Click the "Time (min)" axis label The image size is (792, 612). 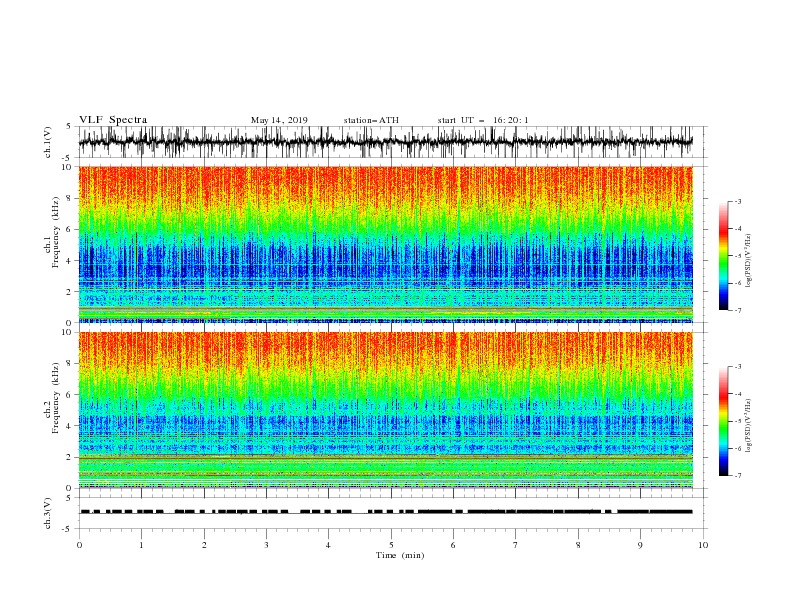pyautogui.click(x=400, y=555)
